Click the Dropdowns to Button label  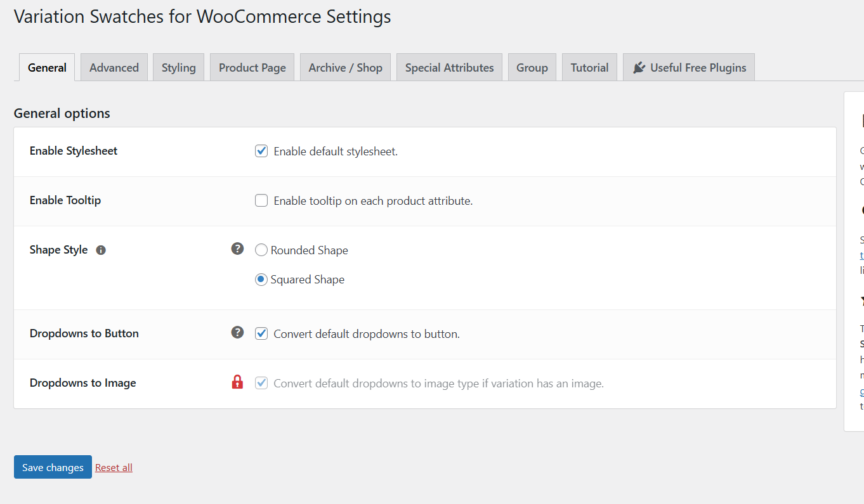click(84, 333)
